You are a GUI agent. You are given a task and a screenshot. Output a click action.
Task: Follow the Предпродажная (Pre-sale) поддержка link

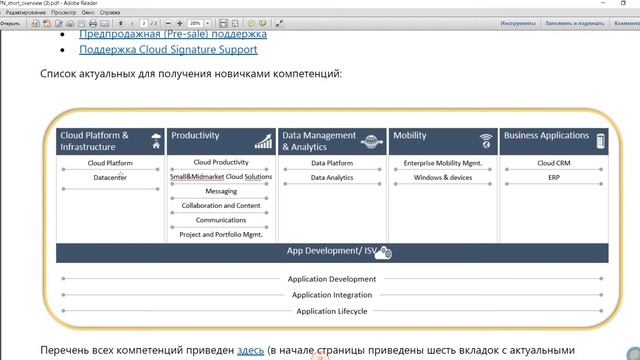[173, 34]
